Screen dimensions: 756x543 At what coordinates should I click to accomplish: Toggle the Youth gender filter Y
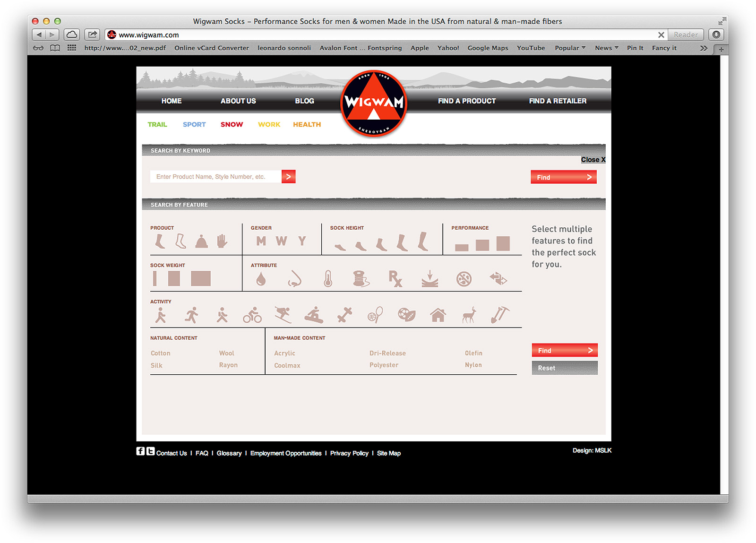302,241
